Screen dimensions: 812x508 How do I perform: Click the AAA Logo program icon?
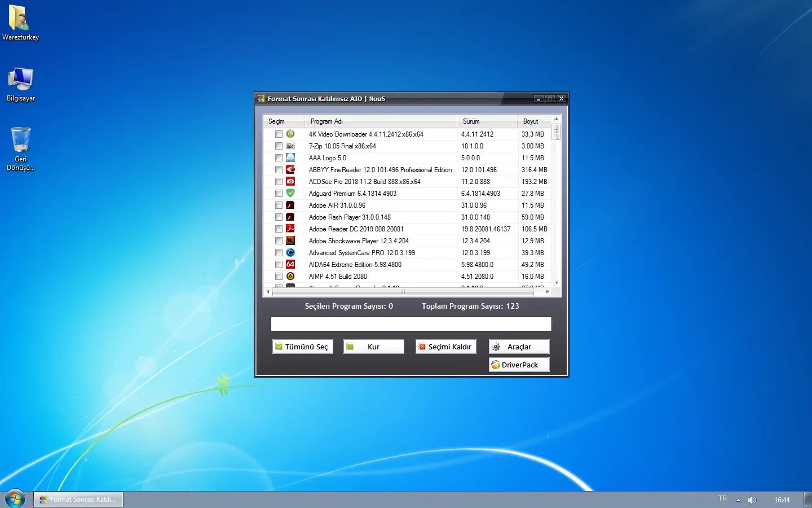290,157
